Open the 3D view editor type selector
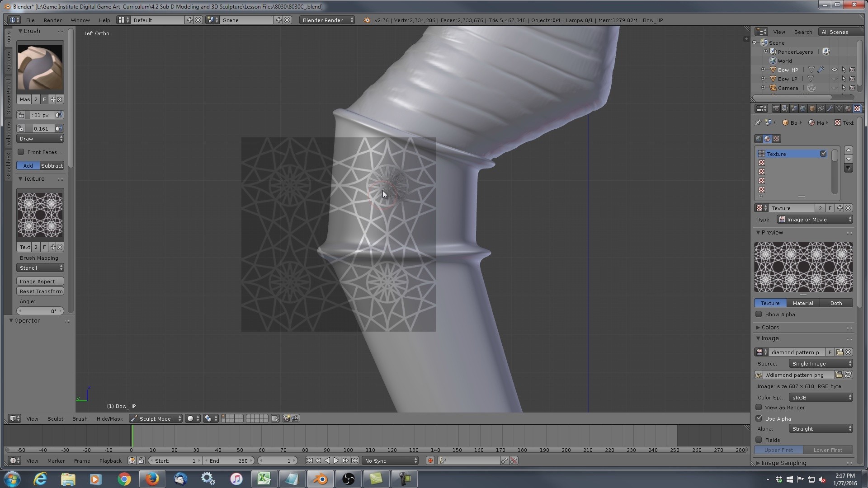 click(14, 419)
